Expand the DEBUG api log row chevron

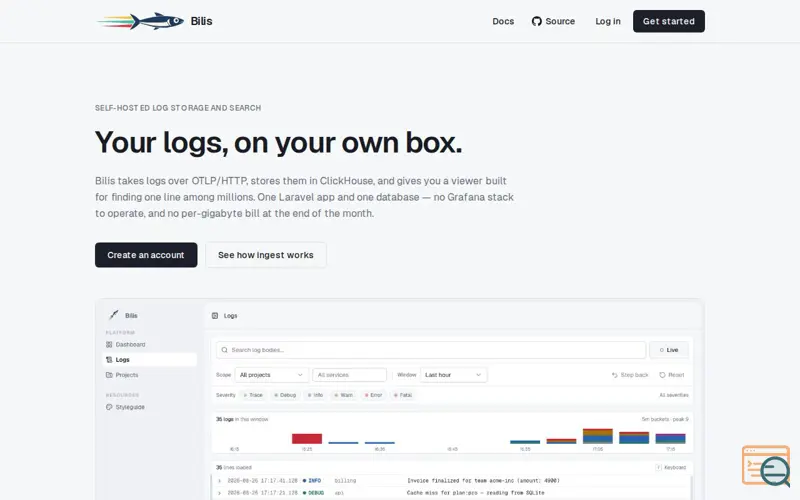tap(219, 493)
